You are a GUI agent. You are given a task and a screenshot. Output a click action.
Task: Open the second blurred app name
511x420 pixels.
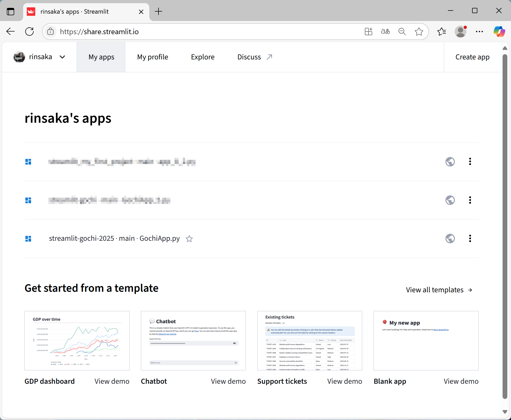[109, 200]
